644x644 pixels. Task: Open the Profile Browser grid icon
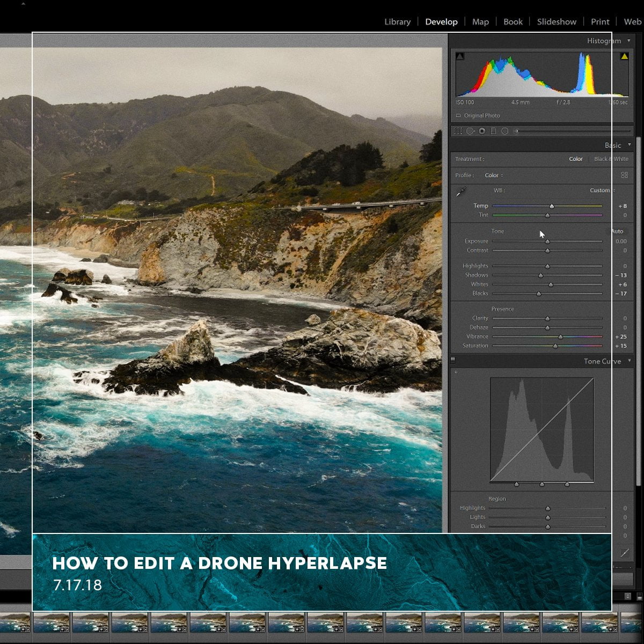coord(625,174)
